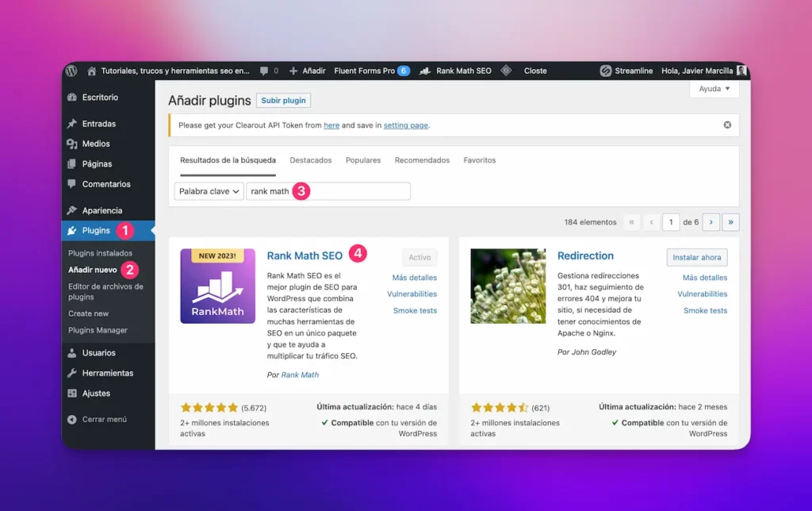This screenshot has height=511, width=812.
Task: Click the Subir plugin button
Action: point(283,101)
